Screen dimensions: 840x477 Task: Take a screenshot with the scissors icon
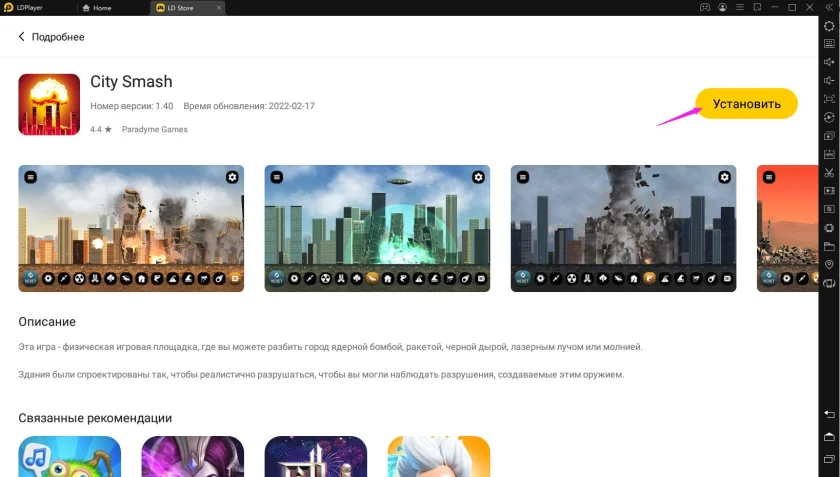[829, 173]
